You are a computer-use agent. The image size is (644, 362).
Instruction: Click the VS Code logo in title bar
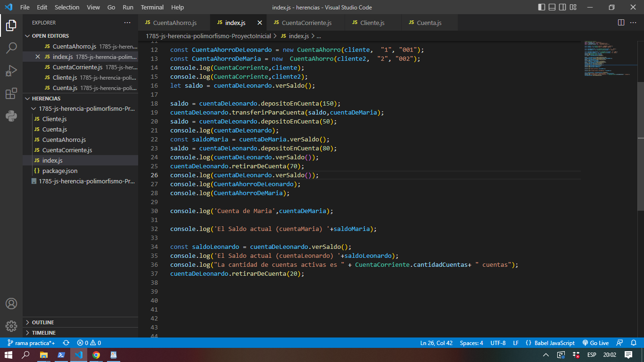pyautogui.click(x=8, y=7)
